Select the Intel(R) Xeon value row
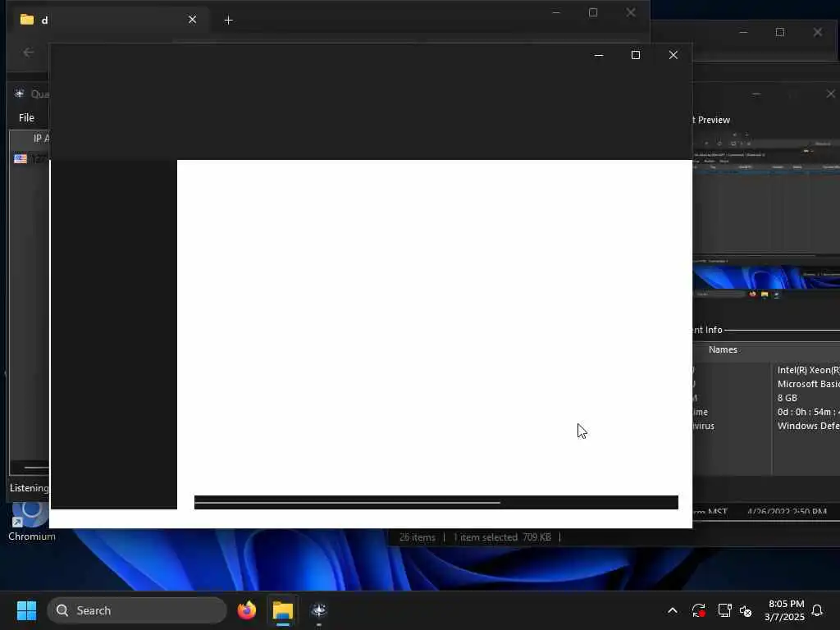 (808, 370)
